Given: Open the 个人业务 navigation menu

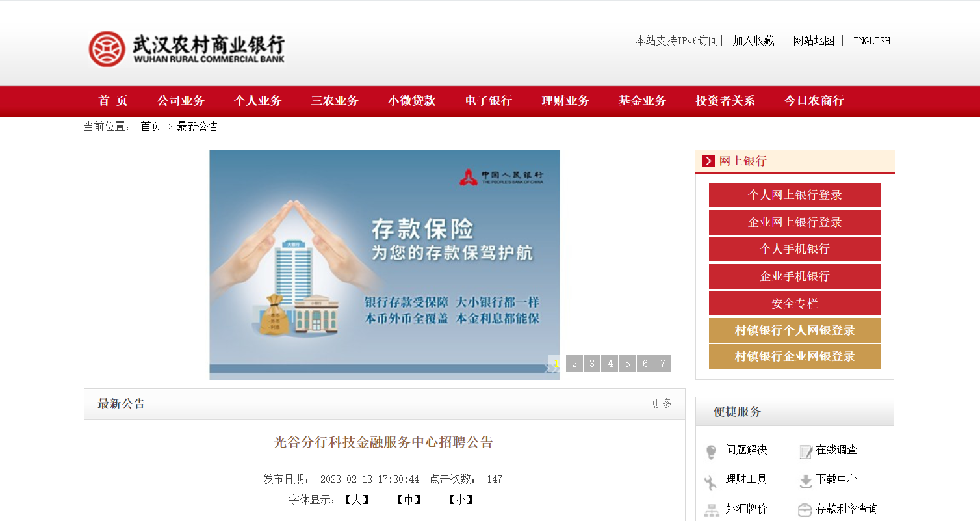Looking at the screenshot, I should pyautogui.click(x=258, y=101).
